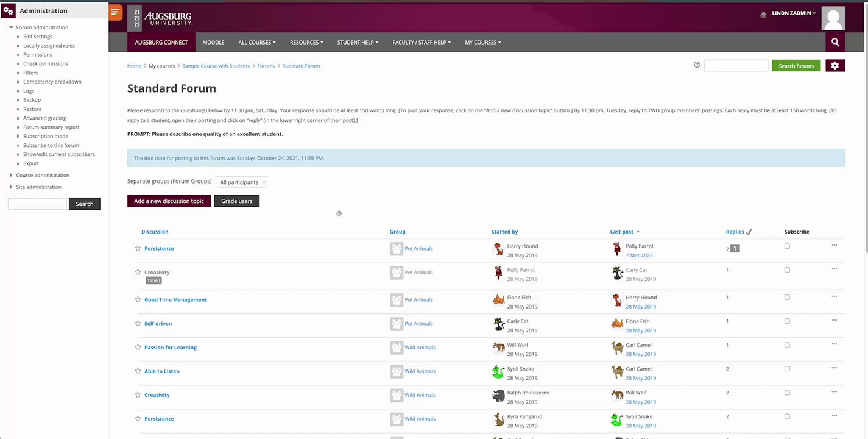Star the Self-driven discussion

(138, 323)
